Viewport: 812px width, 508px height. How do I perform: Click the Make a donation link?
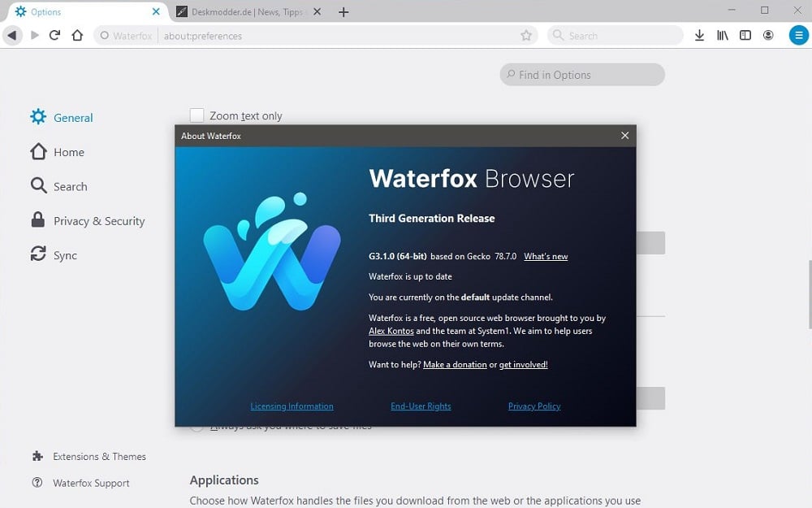coord(455,364)
